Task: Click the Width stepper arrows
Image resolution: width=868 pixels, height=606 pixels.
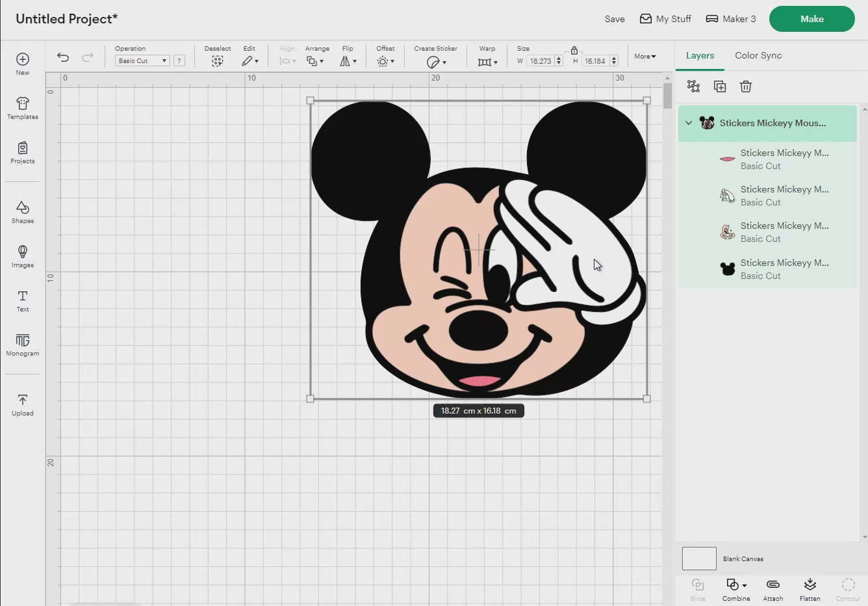Action: click(x=559, y=61)
